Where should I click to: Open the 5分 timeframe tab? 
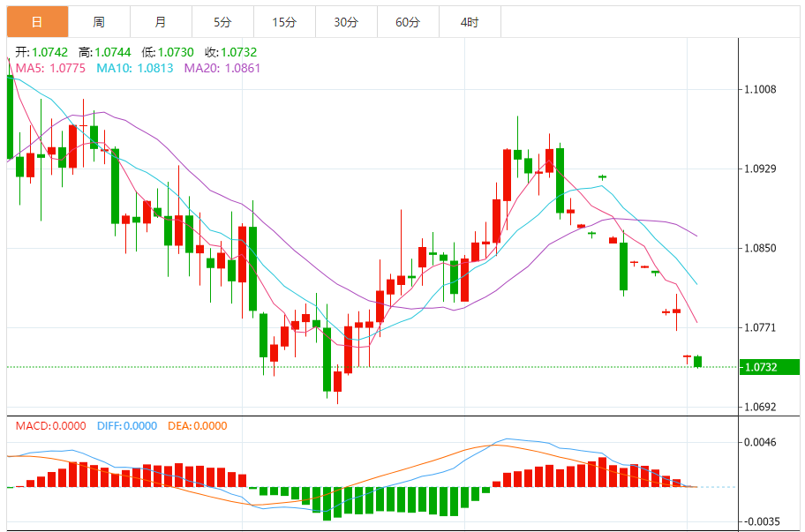click(x=222, y=22)
